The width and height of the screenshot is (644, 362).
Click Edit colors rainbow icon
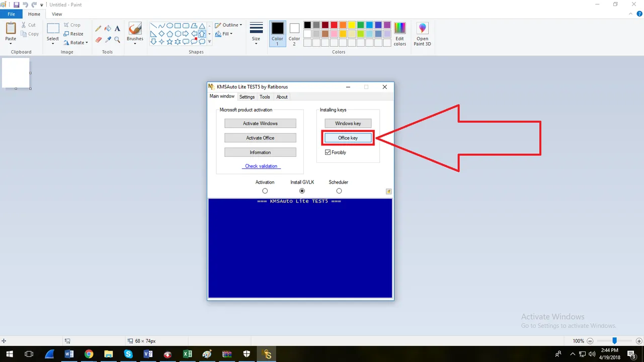coord(399,28)
